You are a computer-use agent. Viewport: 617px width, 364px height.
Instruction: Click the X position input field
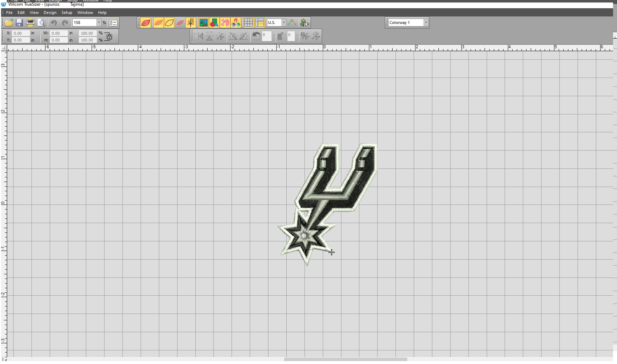[x=21, y=33]
